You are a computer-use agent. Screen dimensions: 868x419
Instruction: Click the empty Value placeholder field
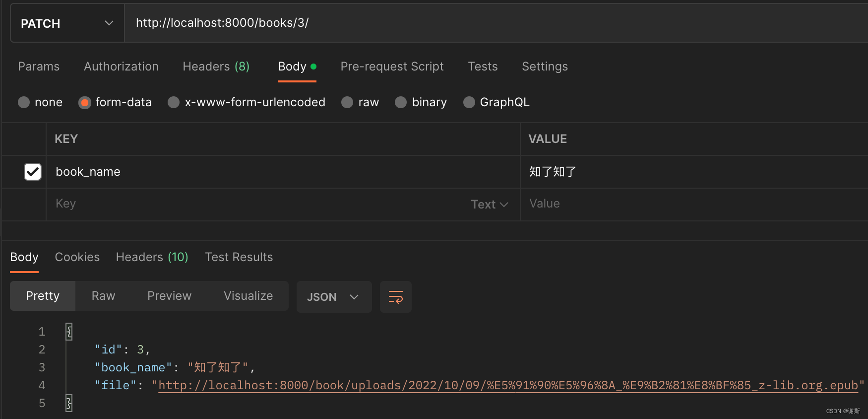[694, 204]
